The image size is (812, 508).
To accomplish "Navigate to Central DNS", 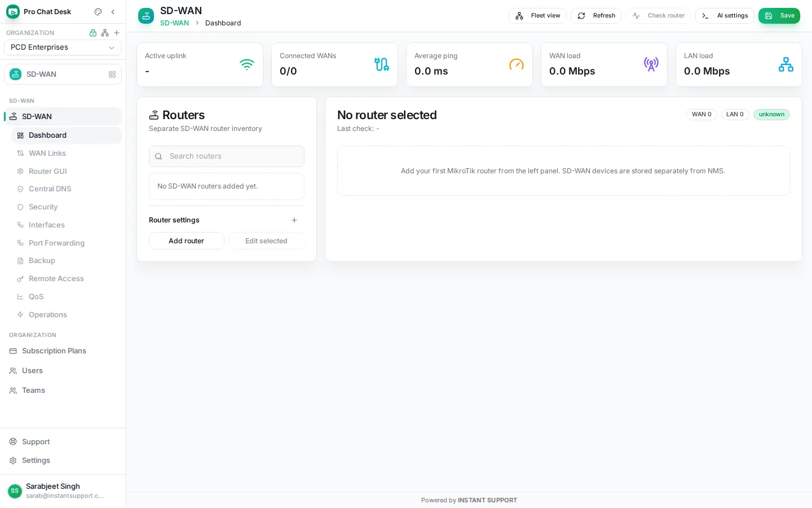I will [x=67, y=189].
